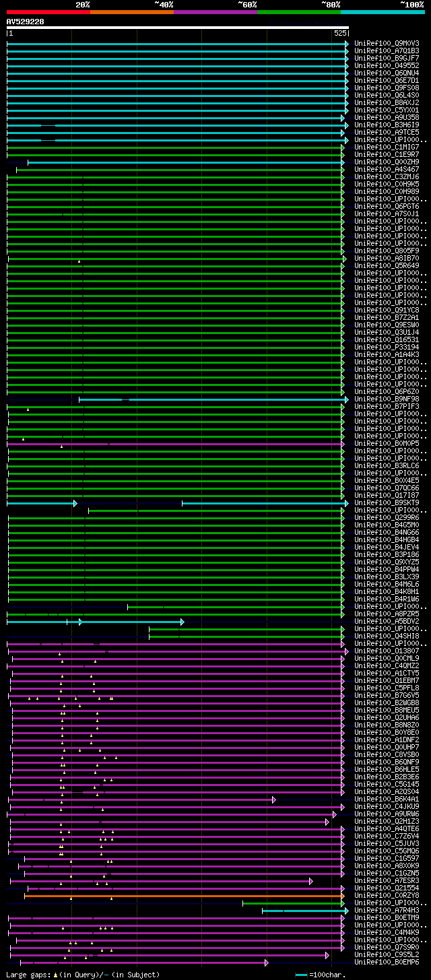
Task: Click the query name AV529228
Action: point(26,22)
